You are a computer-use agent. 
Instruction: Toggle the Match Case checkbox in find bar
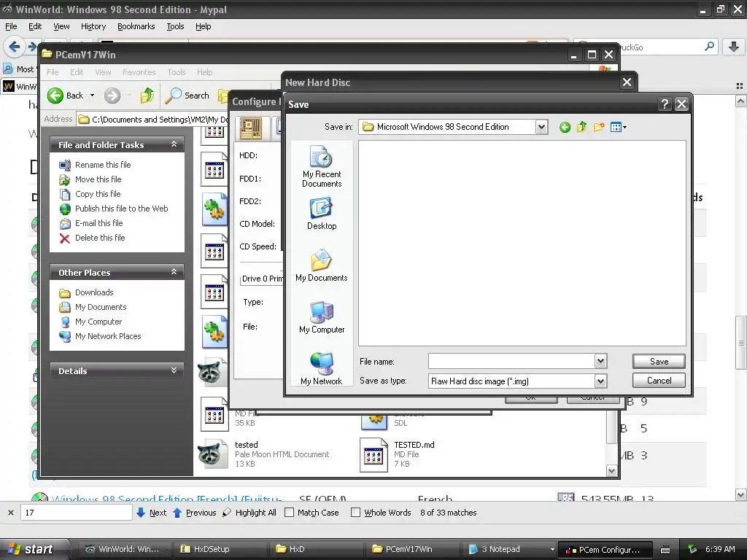(x=289, y=513)
